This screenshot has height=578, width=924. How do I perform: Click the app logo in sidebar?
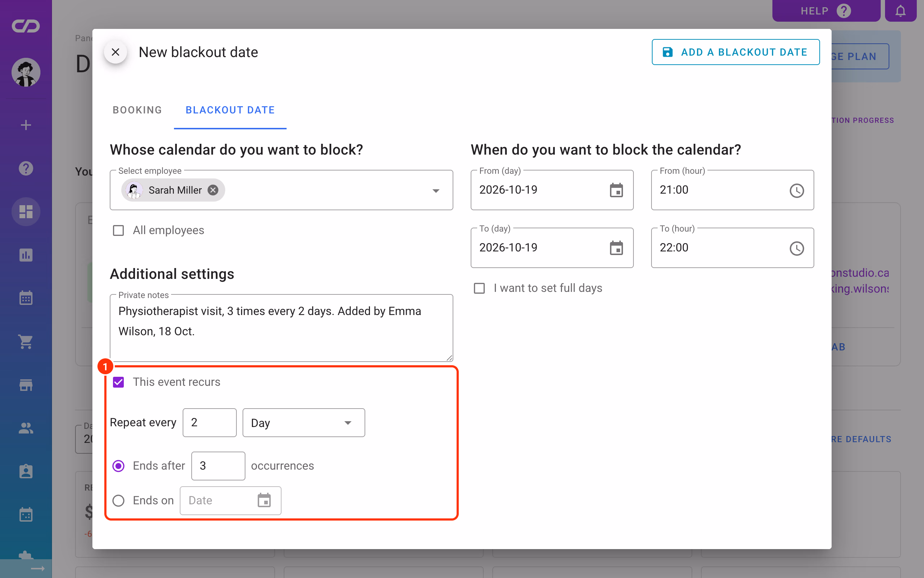pos(26,26)
